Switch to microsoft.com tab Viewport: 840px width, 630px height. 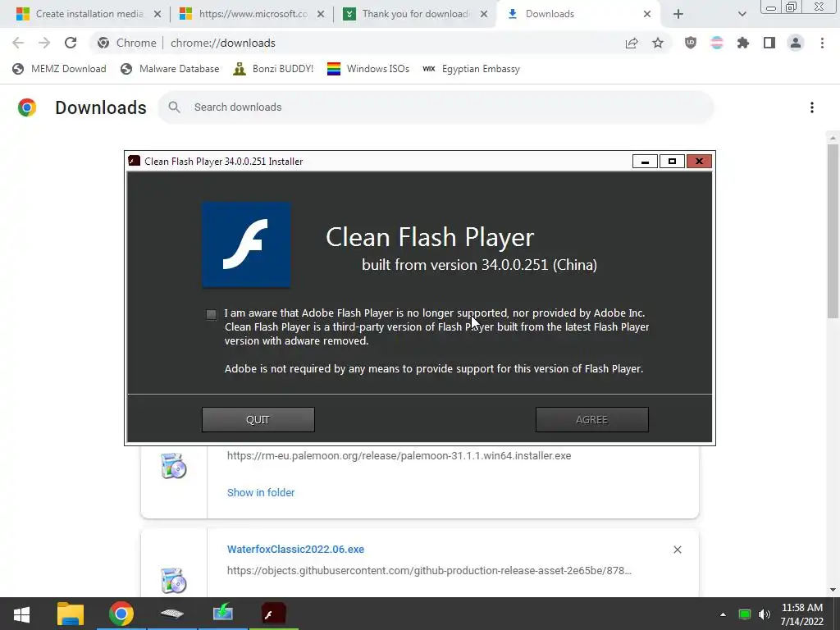(x=253, y=14)
